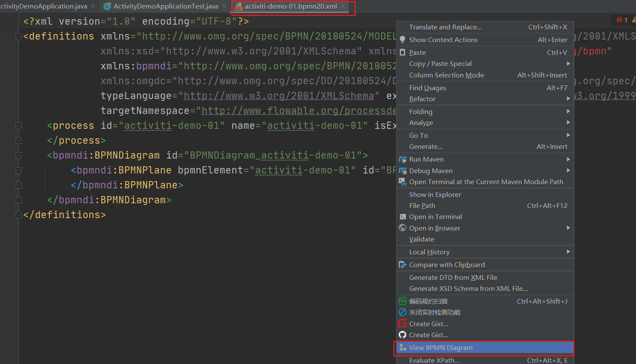Enable Column Selection Mode
Screen dimensions: 636x364
point(485,75)
